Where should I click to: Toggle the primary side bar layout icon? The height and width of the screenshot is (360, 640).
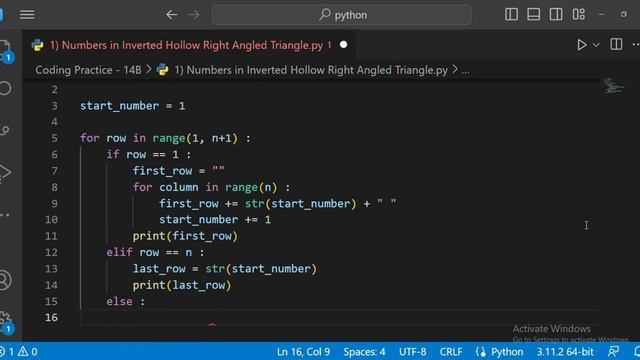pos(511,14)
